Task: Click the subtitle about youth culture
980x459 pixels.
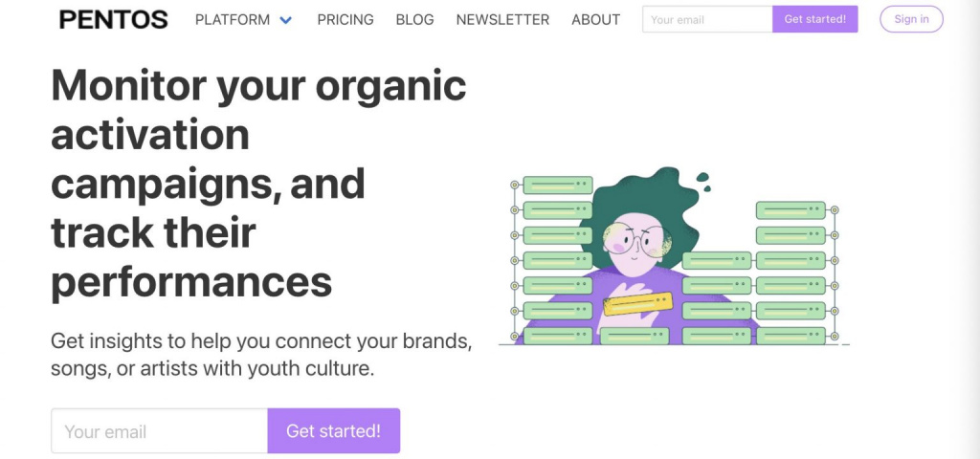Action: click(x=261, y=356)
